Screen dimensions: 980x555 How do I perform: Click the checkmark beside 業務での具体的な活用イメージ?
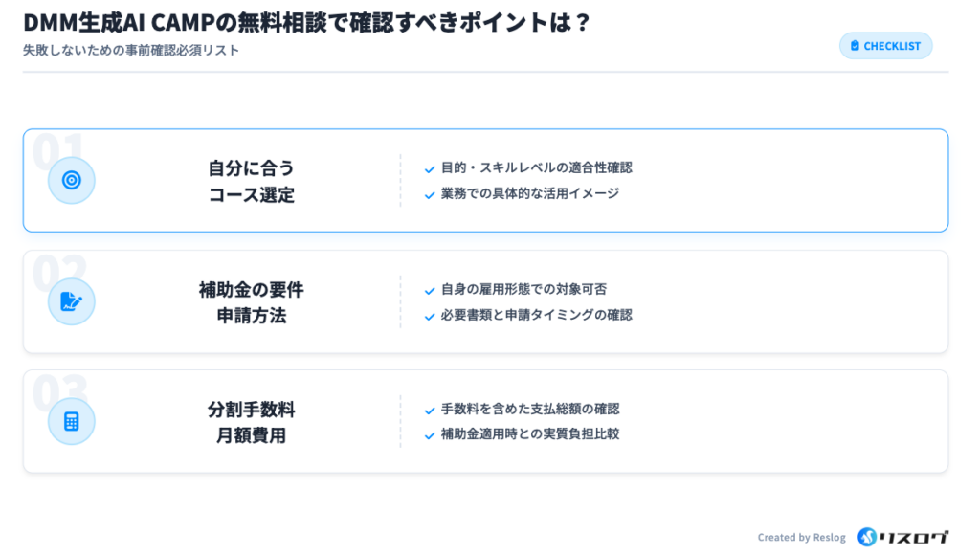(x=430, y=194)
